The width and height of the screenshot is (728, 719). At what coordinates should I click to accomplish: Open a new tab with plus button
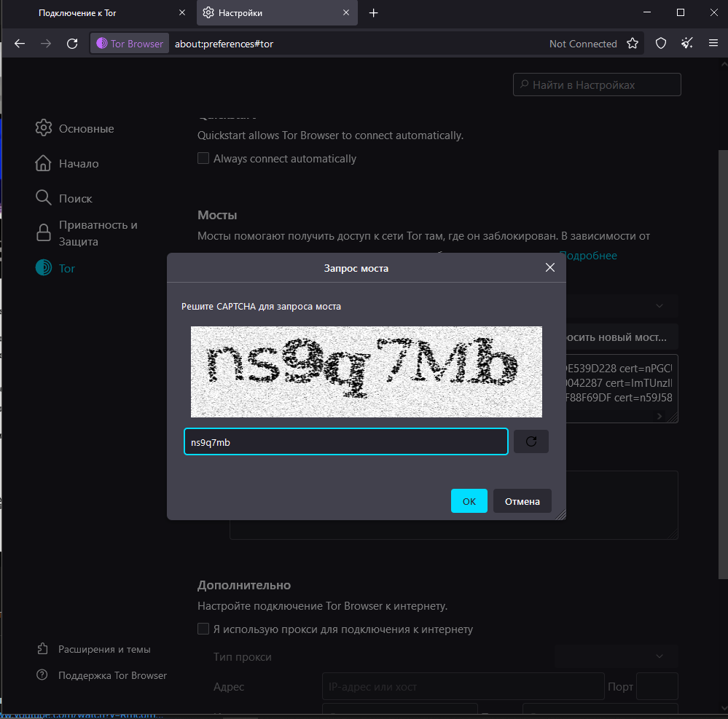click(374, 13)
